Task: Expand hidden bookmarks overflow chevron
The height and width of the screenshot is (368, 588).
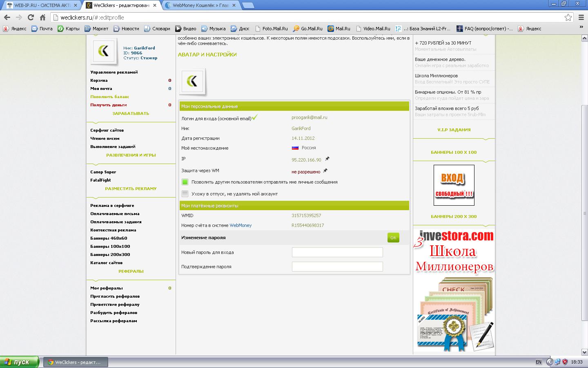Action: (581, 27)
